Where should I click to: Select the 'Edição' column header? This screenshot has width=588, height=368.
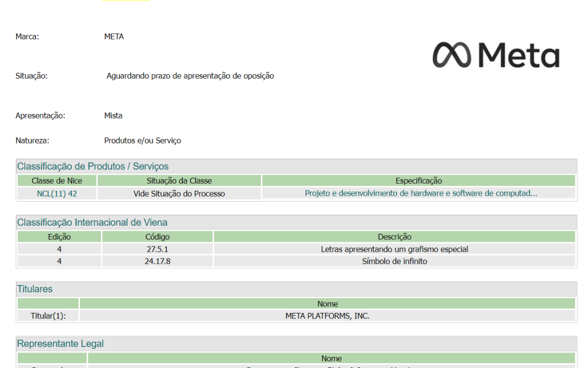pos(59,237)
